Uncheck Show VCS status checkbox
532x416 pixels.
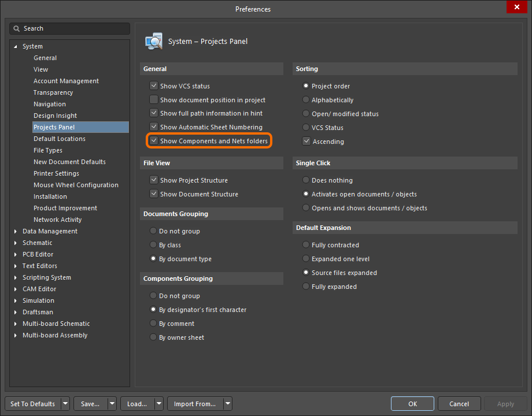154,86
